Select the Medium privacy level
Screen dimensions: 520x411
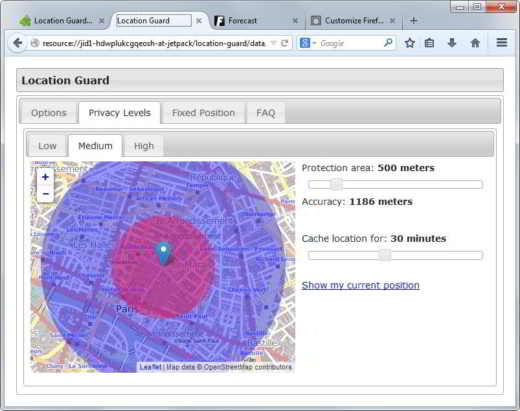coord(95,146)
